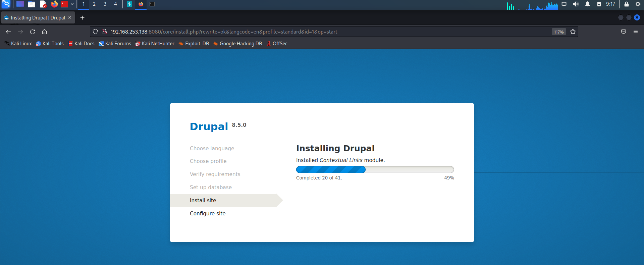Go to the Firefox home page
The height and width of the screenshot is (265, 644).
click(44, 32)
